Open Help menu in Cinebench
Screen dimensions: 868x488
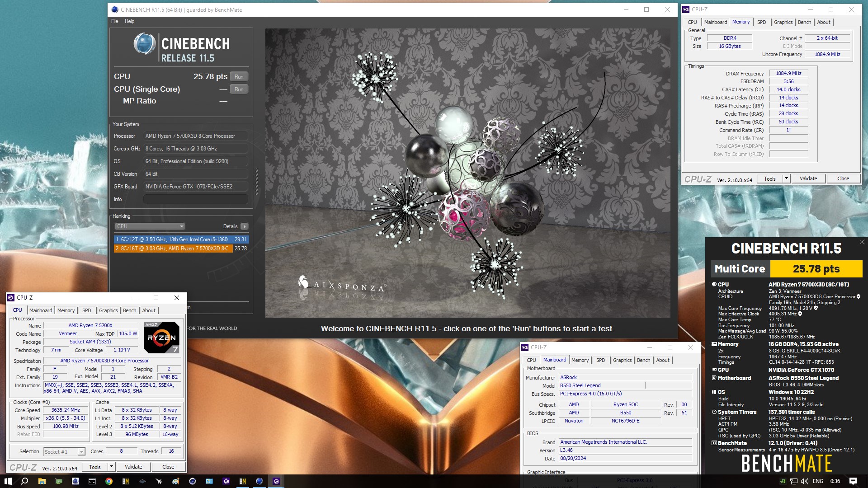pos(130,21)
